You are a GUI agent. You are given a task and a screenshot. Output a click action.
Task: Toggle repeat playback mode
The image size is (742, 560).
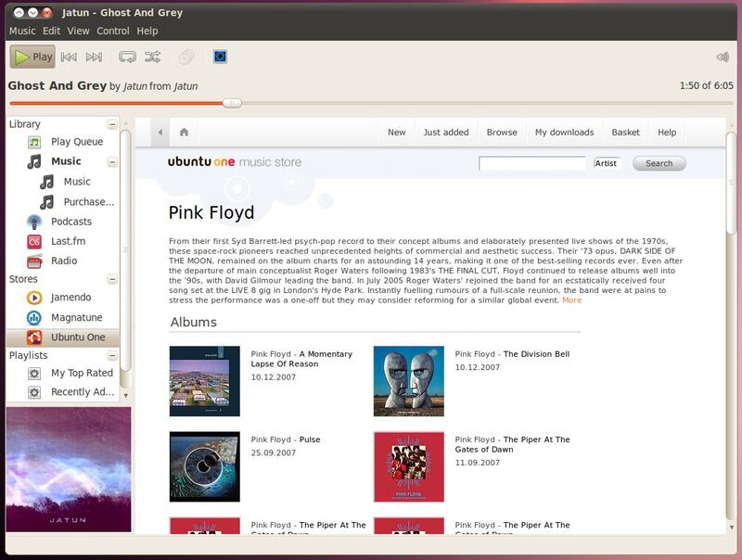coord(128,57)
